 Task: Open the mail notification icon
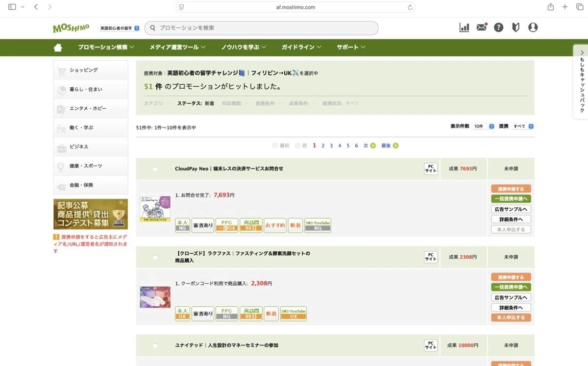481,27
